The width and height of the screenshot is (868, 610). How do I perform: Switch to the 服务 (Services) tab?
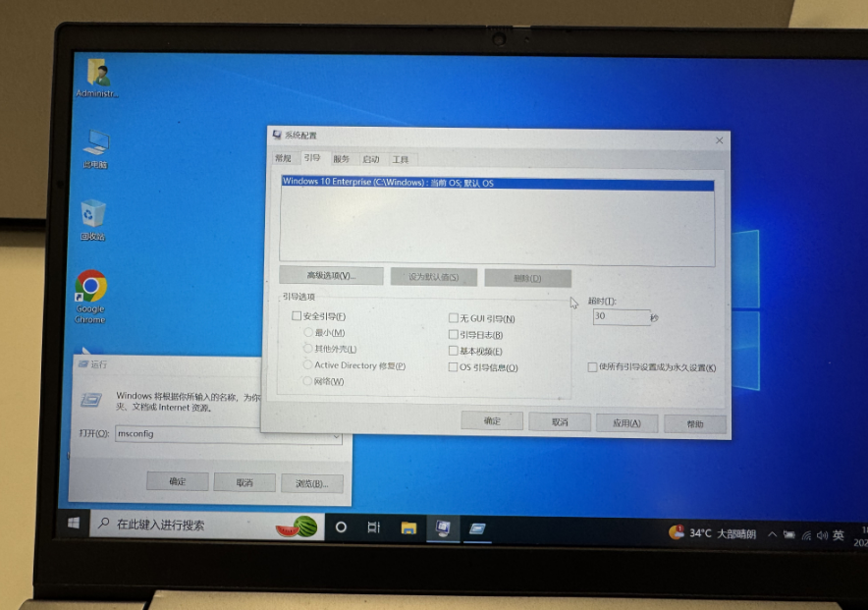click(x=342, y=159)
